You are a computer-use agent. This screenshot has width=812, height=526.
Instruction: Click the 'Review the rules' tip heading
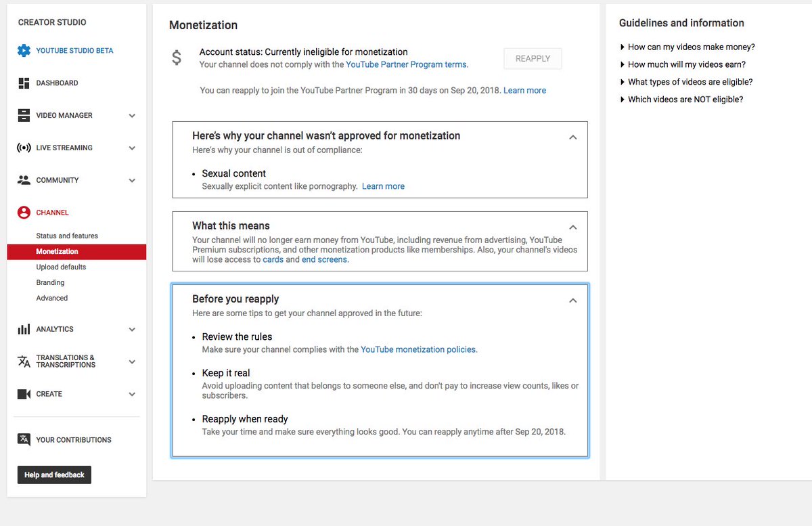(x=237, y=336)
